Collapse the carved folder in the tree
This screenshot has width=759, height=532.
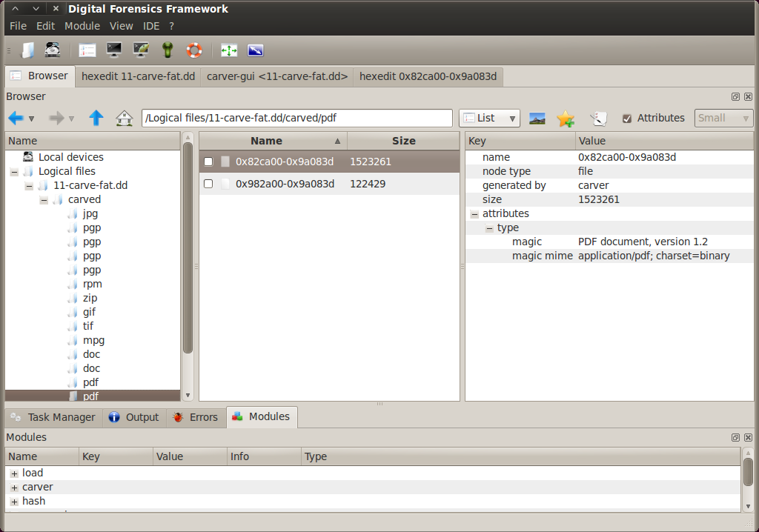pos(44,199)
